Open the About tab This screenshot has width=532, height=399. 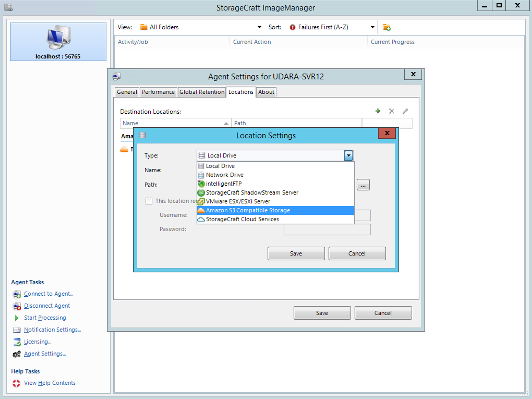tap(266, 92)
